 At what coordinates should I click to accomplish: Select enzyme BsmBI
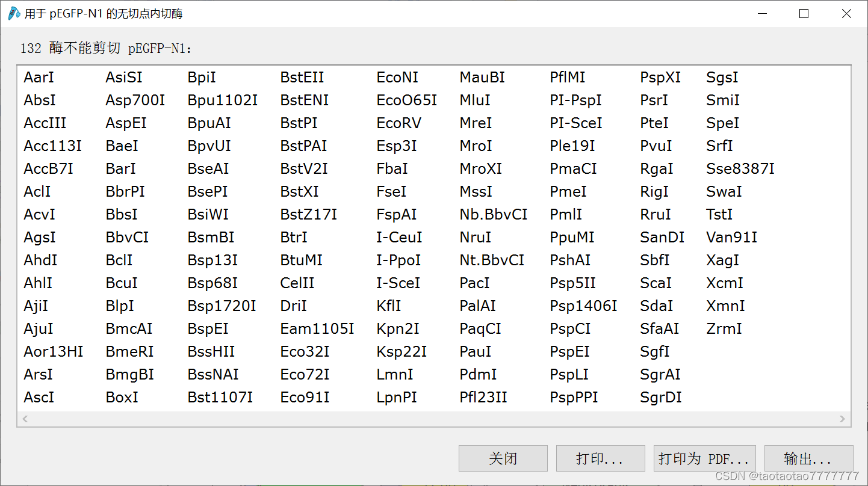[x=211, y=238]
